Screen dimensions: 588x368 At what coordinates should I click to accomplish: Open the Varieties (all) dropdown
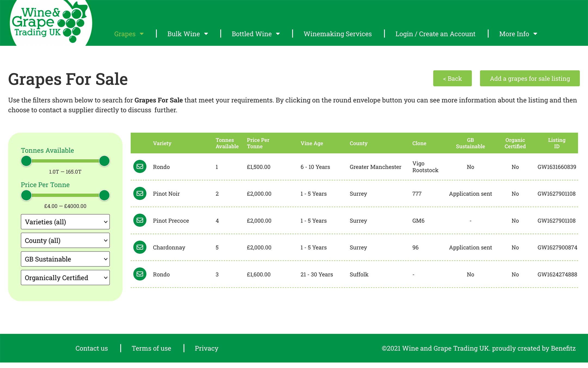click(65, 222)
